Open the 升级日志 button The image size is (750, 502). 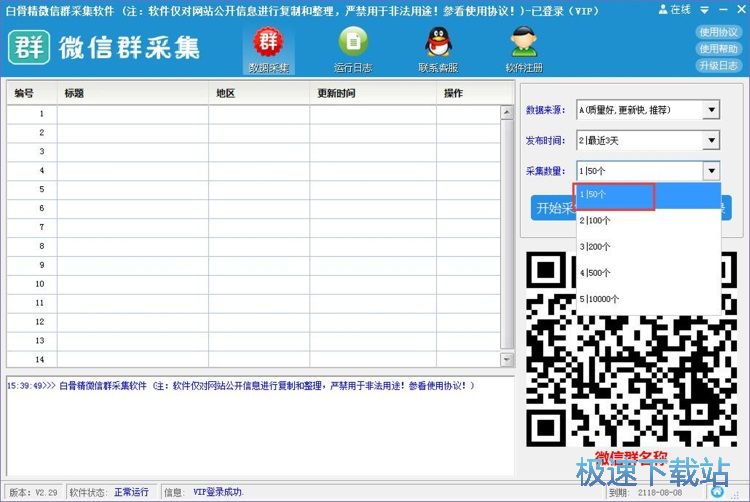point(718,65)
